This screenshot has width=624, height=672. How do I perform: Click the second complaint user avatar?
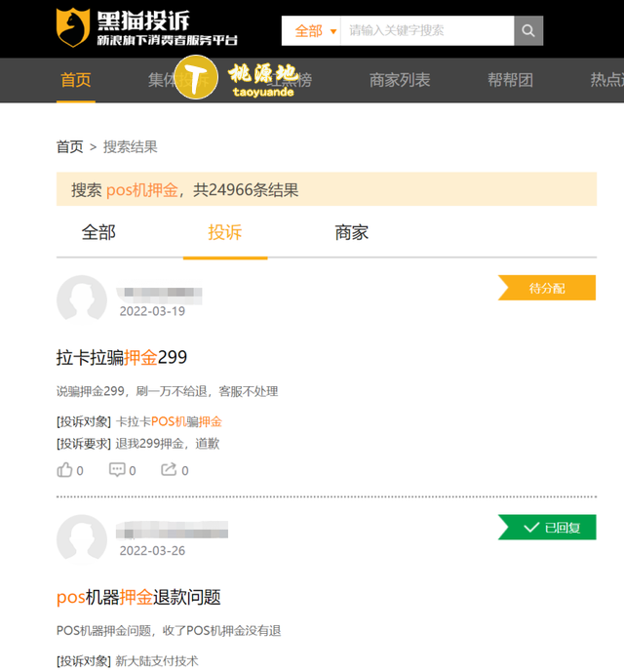[x=82, y=539]
